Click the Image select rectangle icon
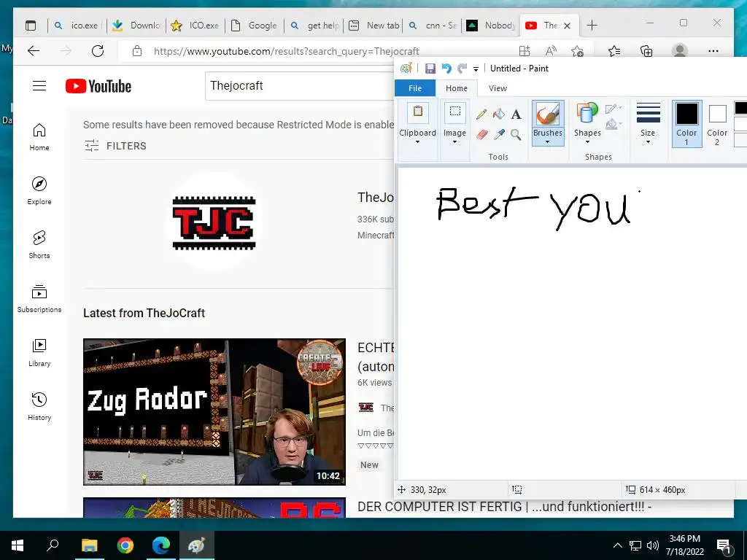747x560 pixels. 455,113
